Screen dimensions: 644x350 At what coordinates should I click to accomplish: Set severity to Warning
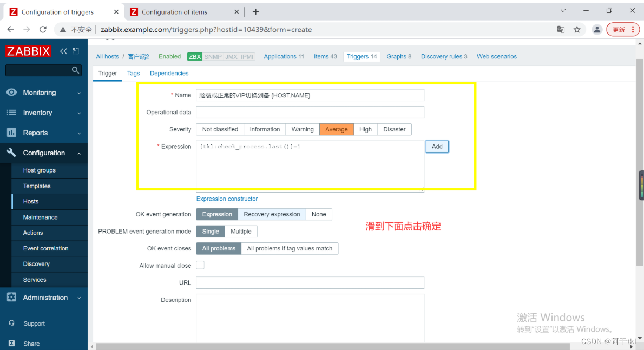click(303, 129)
